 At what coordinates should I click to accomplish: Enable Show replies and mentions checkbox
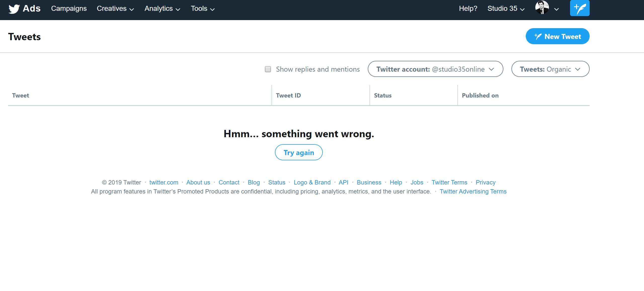268,69
